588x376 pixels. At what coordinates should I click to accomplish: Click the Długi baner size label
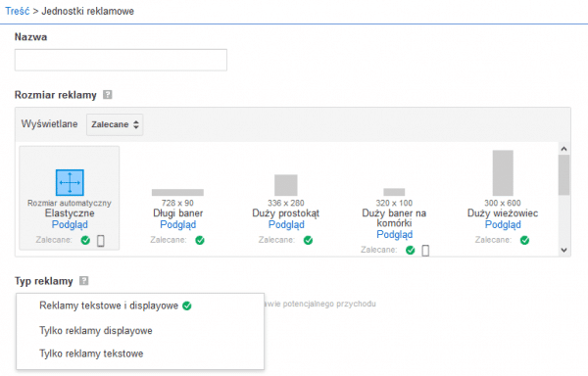177,213
